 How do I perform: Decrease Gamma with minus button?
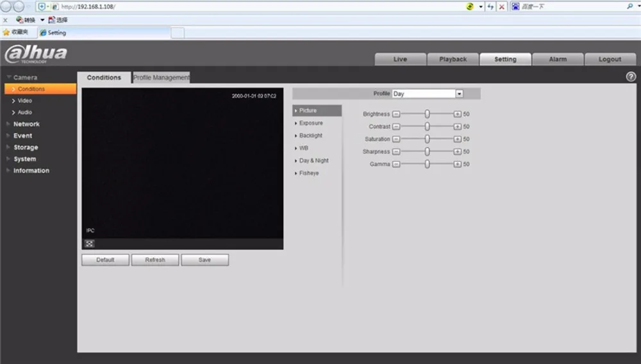[x=395, y=164]
